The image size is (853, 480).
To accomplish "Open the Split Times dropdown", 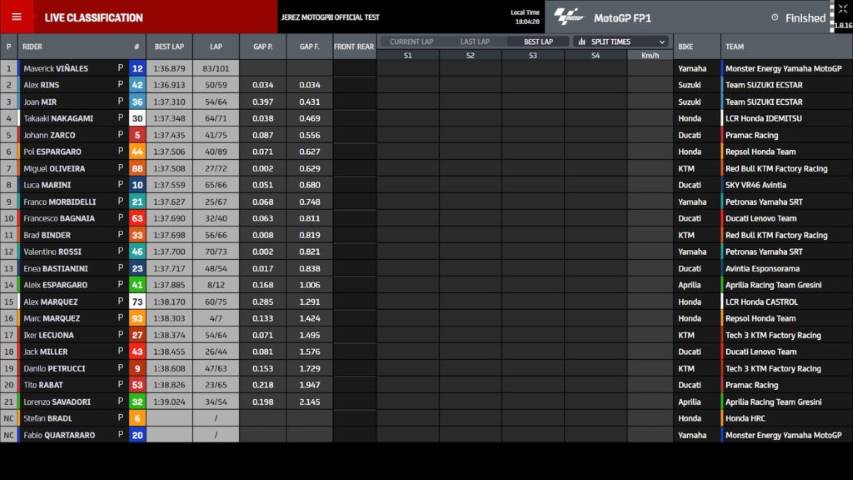I will [x=622, y=41].
